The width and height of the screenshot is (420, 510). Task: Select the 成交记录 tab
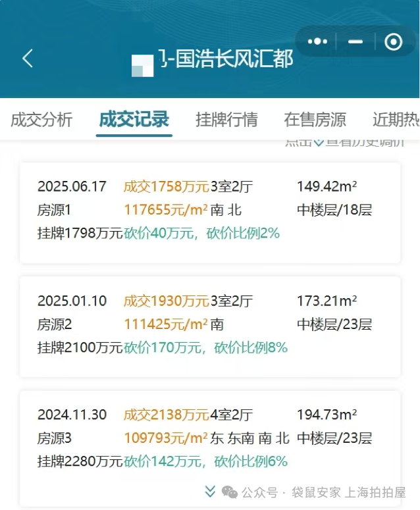click(134, 119)
